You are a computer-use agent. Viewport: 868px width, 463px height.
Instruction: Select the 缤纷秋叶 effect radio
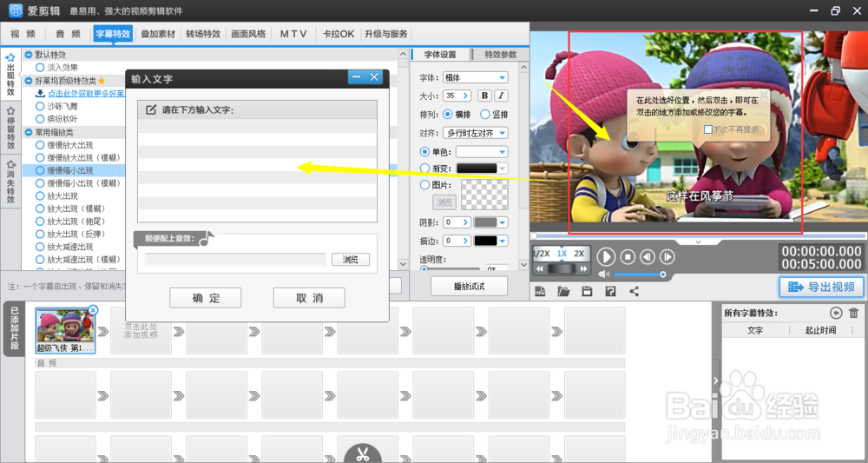(40, 118)
